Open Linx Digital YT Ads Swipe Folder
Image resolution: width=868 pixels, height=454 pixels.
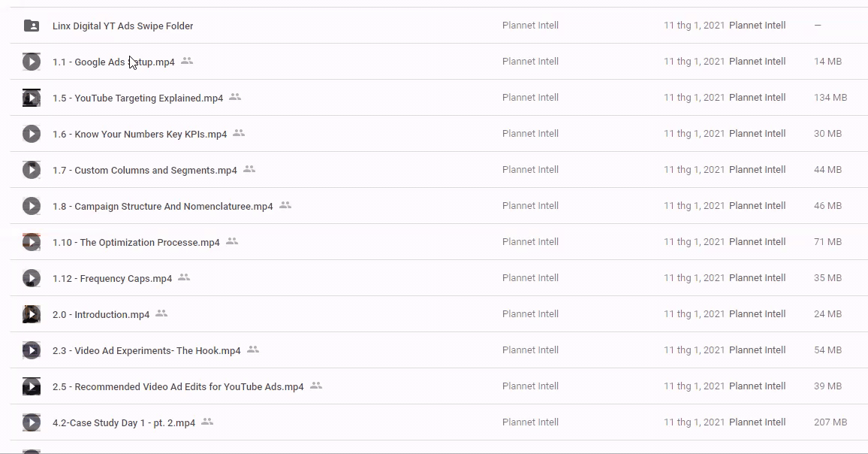click(122, 26)
